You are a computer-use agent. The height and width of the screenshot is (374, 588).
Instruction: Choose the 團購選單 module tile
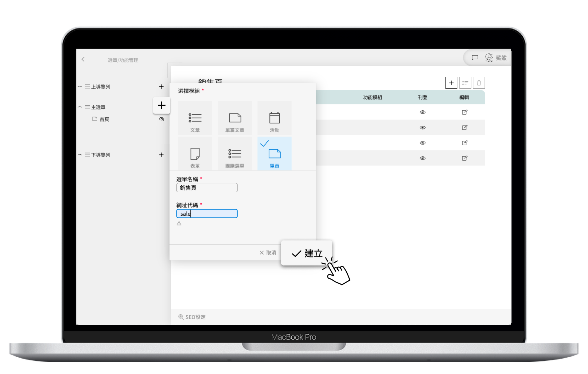(235, 154)
